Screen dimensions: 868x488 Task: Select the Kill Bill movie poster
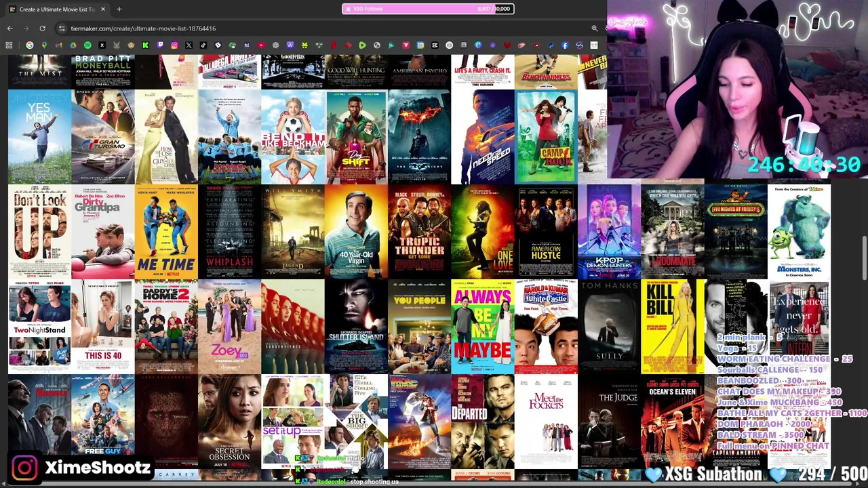672,327
